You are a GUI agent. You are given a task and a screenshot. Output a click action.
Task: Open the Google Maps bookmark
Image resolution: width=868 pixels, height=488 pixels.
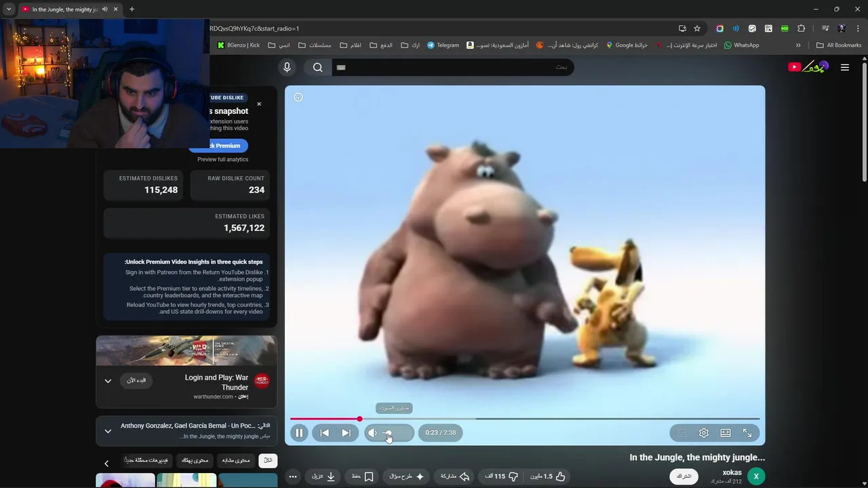point(627,45)
